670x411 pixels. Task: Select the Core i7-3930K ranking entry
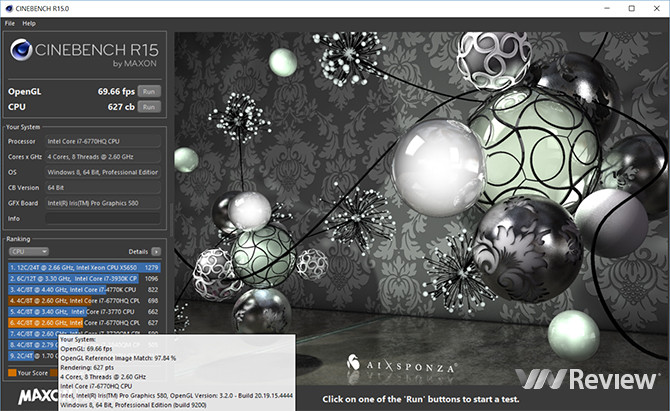click(x=84, y=278)
